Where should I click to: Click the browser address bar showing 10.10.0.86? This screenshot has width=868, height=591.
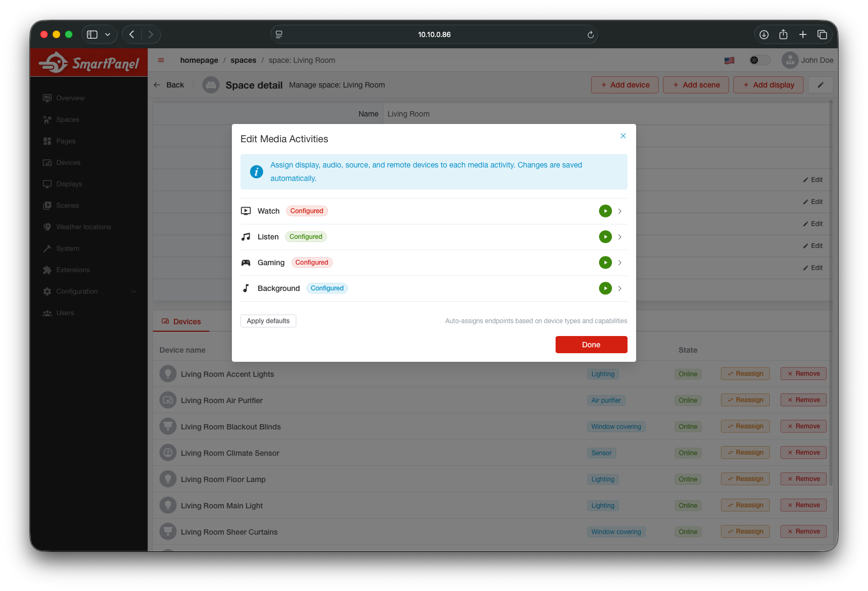point(434,34)
